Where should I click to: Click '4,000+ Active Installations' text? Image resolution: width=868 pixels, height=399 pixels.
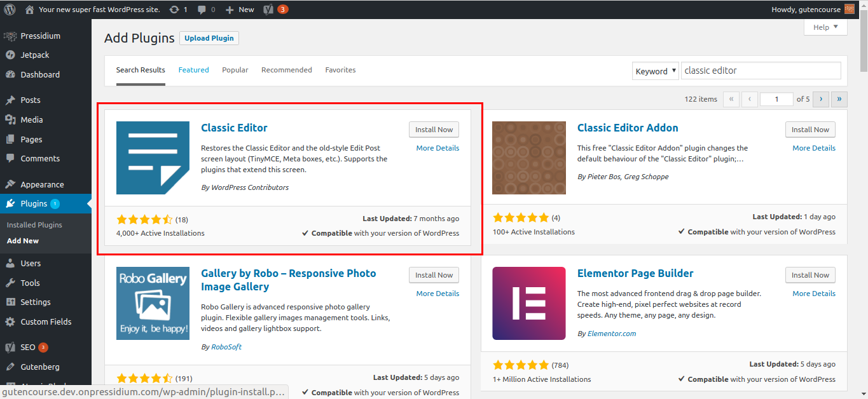(160, 233)
